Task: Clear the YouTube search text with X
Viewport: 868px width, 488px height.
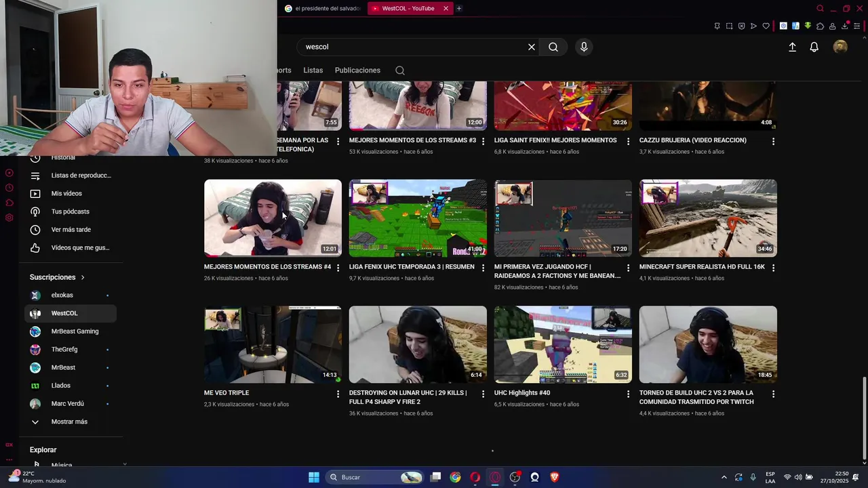Action: (x=532, y=47)
